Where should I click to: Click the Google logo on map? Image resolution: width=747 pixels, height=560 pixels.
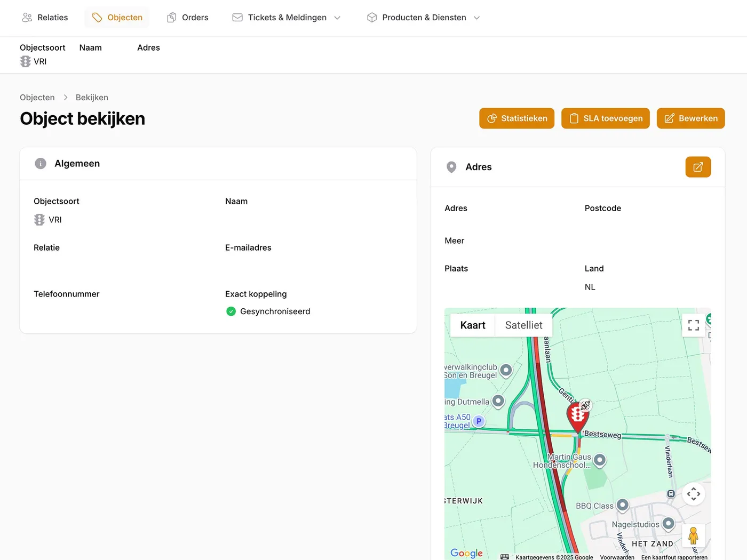click(x=466, y=553)
